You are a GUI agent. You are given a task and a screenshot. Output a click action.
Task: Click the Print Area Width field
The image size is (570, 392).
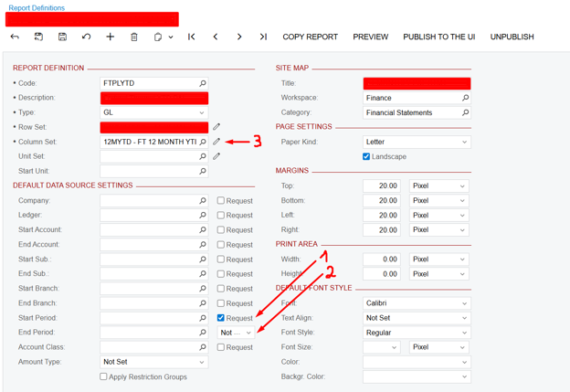tap(382, 260)
